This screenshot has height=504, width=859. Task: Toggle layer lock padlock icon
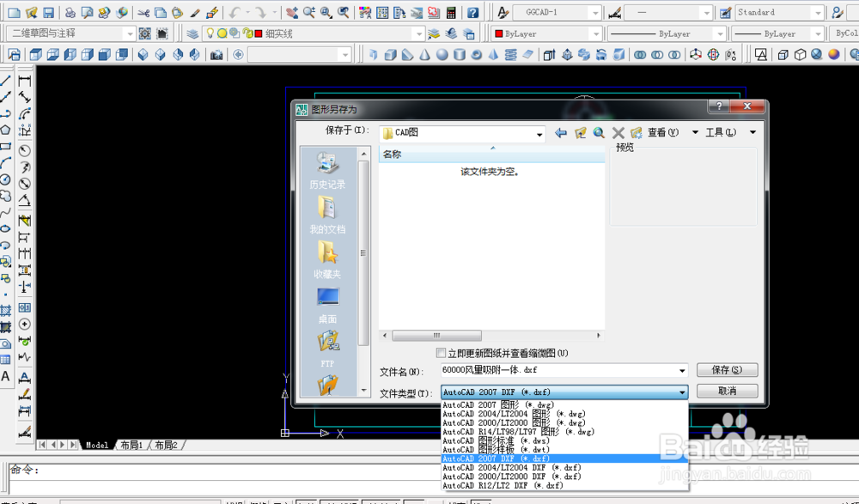point(247,33)
